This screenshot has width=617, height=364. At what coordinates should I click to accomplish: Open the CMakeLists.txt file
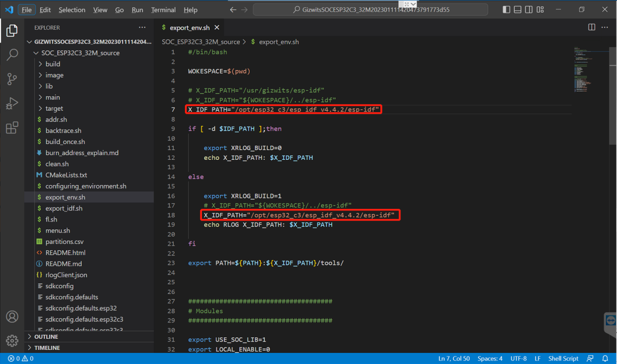pos(66,175)
